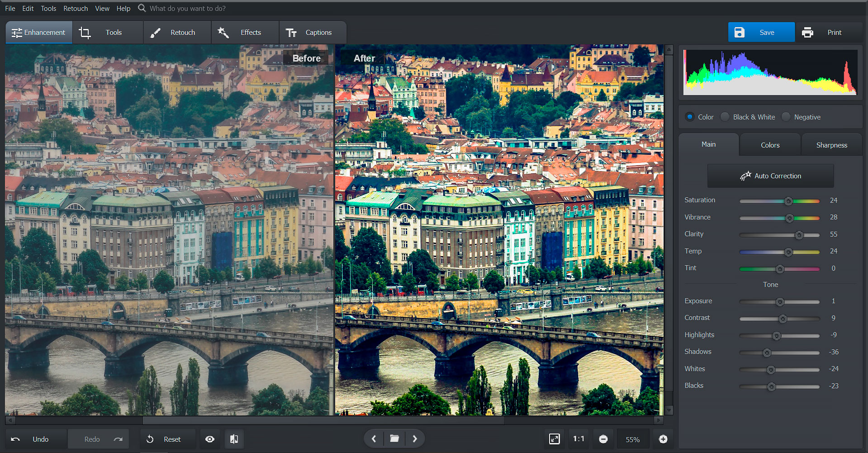The height and width of the screenshot is (453, 868).
Task: Enable the Color mode radio button
Action: click(x=689, y=117)
